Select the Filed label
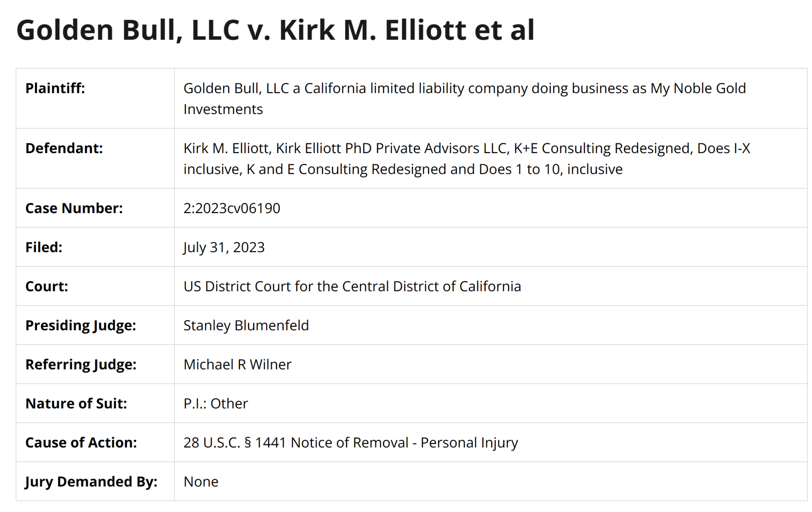This screenshot has height=512, width=812. click(44, 247)
